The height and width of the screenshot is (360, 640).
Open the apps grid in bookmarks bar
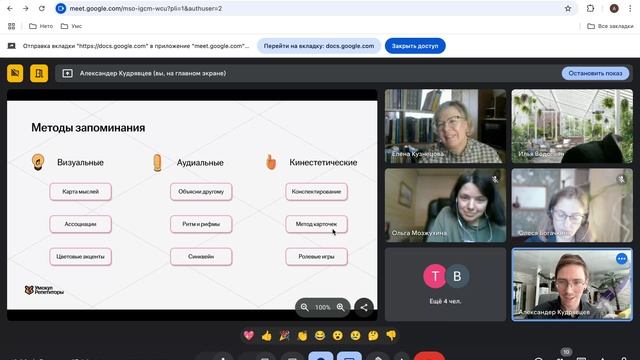(11, 26)
